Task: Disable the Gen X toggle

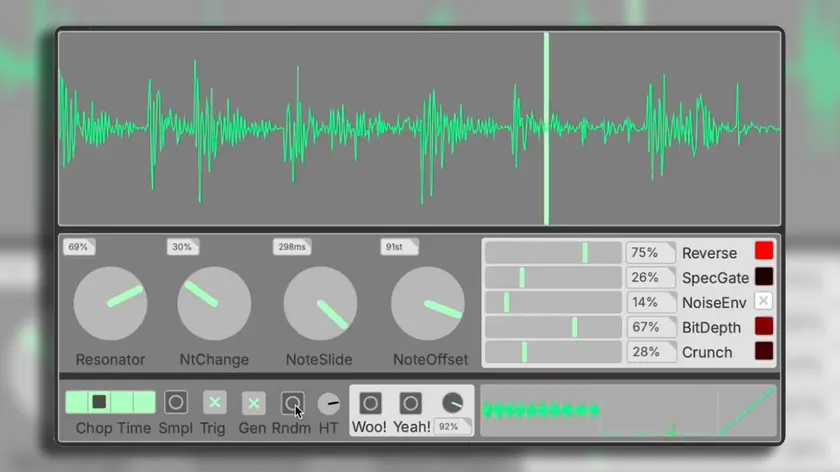Action: pyautogui.click(x=253, y=403)
